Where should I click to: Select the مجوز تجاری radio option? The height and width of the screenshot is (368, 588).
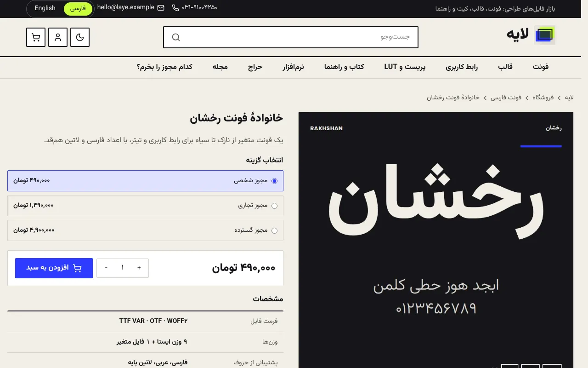coord(275,206)
